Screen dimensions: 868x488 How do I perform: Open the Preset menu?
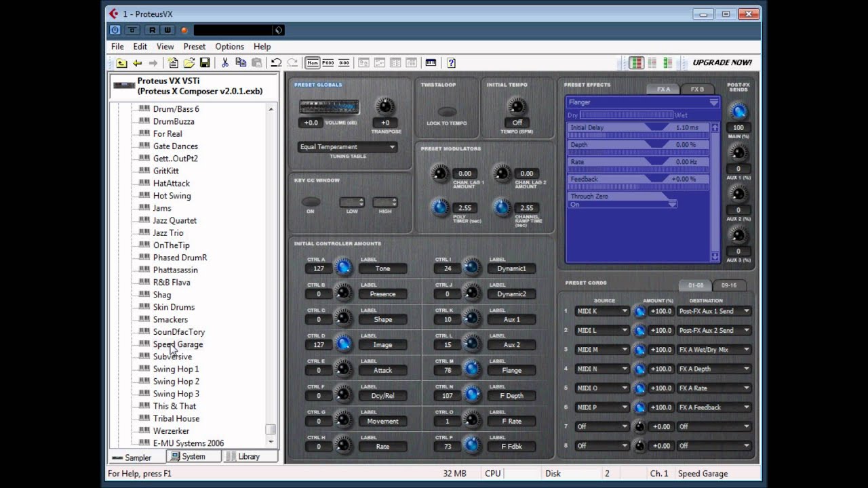click(194, 47)
